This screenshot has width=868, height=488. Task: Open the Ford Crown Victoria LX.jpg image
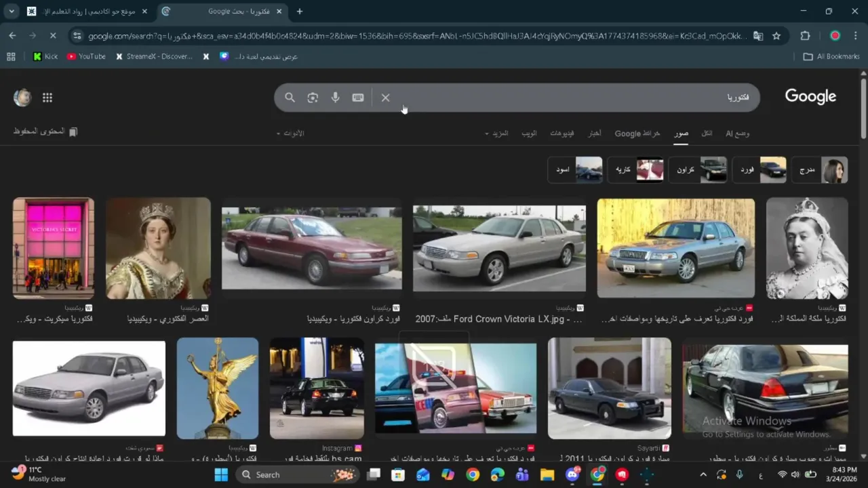click(x=499, y=248)
